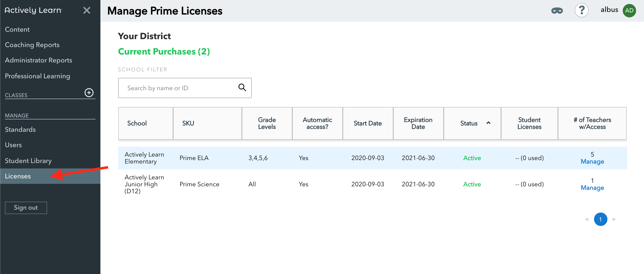Click Manage for the Prime Science license
The height and width of the screenshot is (274, 644).
(x=592, y=188)
